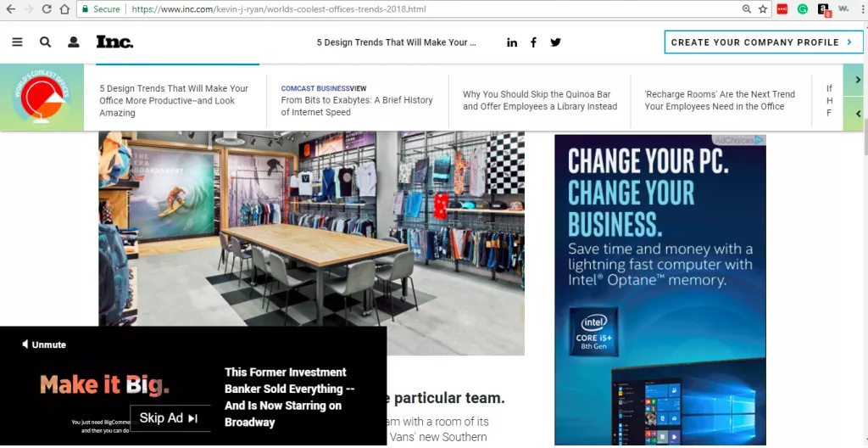868x448 pixels.
Task: Click the search magnifier icon in site header
Action: pyautogui.click(x=45, y=42)
